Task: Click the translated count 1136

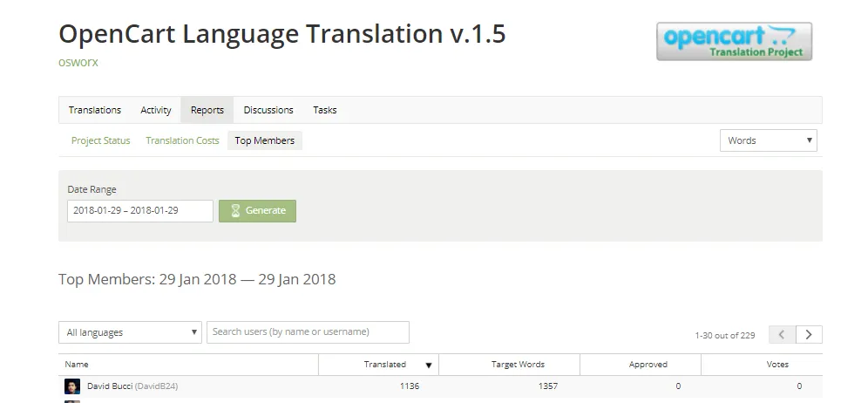Action: pos(409,386)
